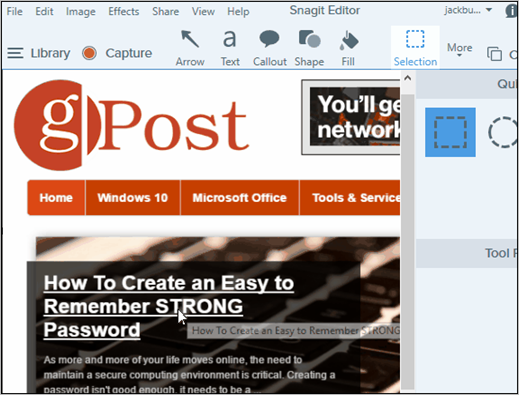519x395 pixels.
Task: Click the Microsoft Office nav tab
Action: point(239,198)
